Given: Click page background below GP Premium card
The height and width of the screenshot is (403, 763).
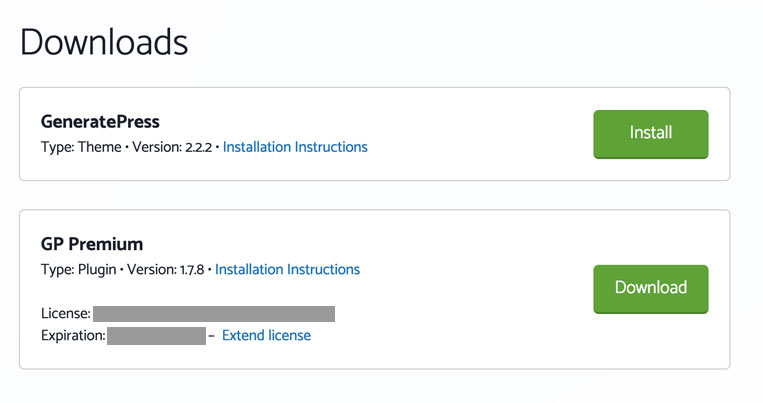Looking at the screenshot, I should coord(380,387).
